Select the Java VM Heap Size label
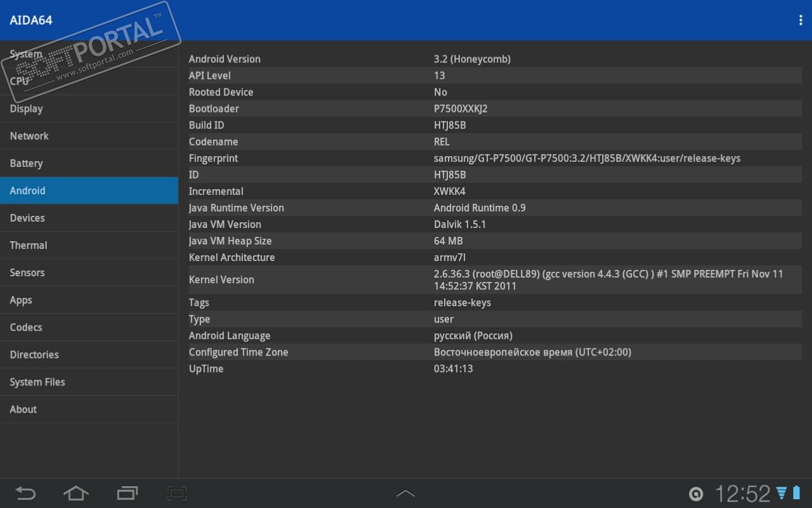The width and height of the screenshot is (812, 508). [230, 241]
